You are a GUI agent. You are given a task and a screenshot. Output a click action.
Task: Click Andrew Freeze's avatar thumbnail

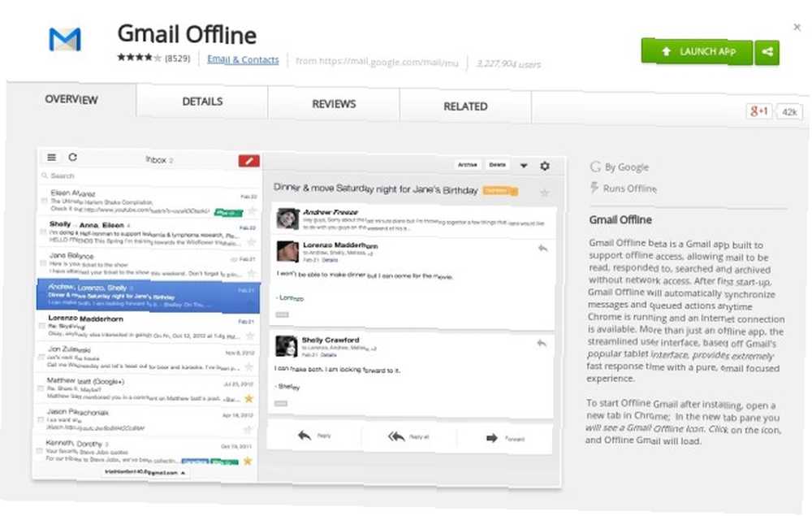[x=288, y=219]
